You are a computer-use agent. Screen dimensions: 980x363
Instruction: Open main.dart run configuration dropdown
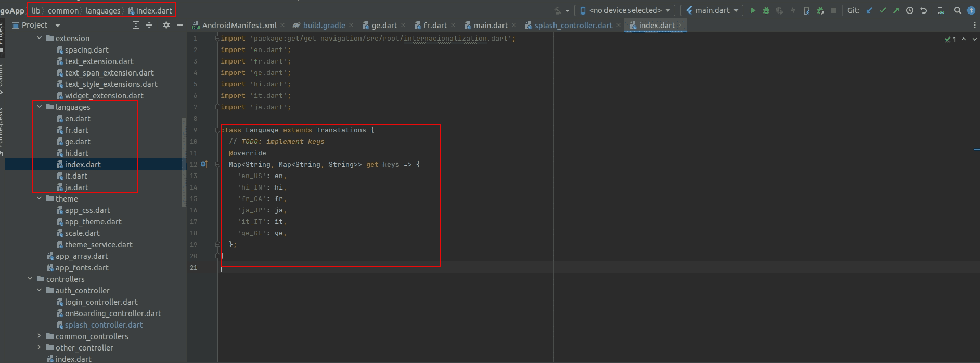[712, 10]
